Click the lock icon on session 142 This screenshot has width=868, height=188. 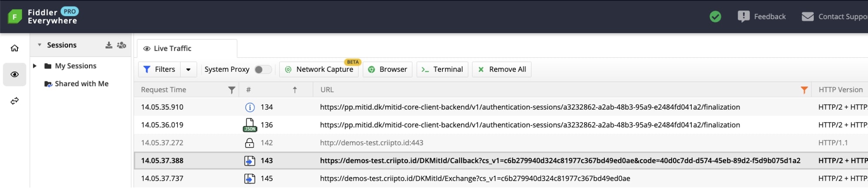[250, 143]
